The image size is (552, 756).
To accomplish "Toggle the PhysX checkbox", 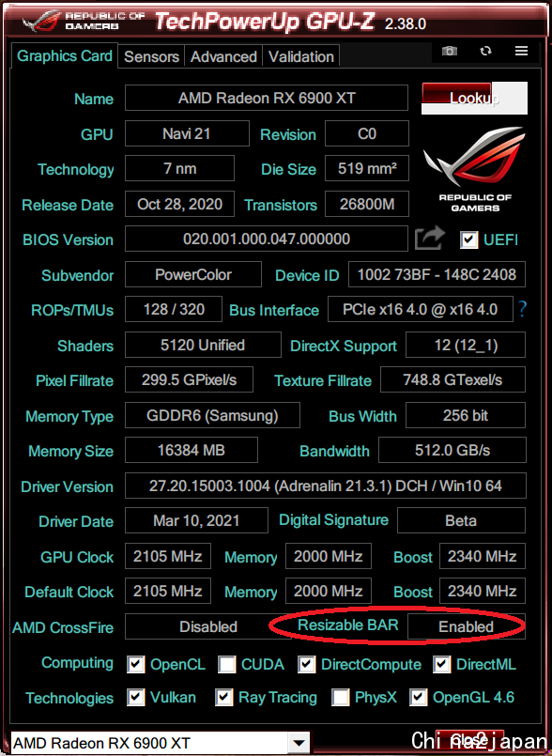I will (x=341, y=698).
